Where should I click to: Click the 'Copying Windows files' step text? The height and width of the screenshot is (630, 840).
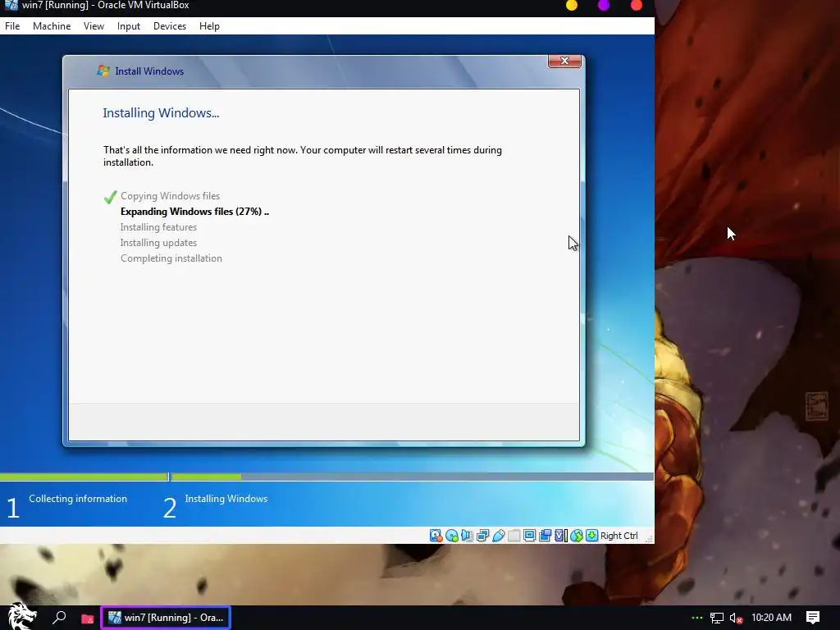coord(170,196)
